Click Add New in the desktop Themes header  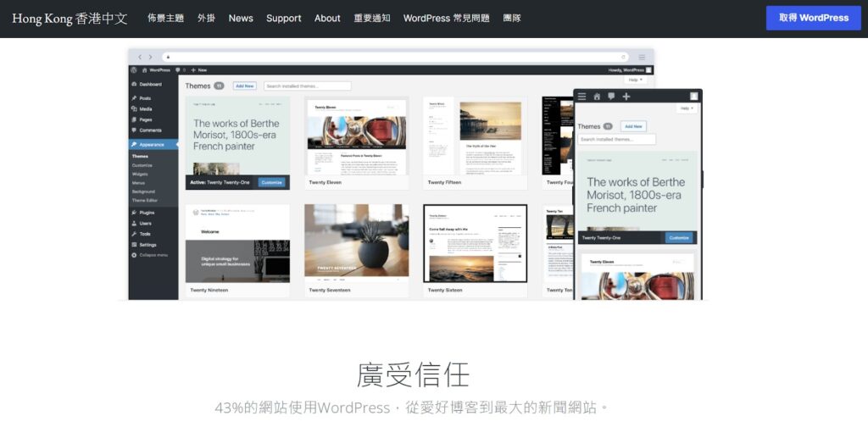click(x=245, y=86)
